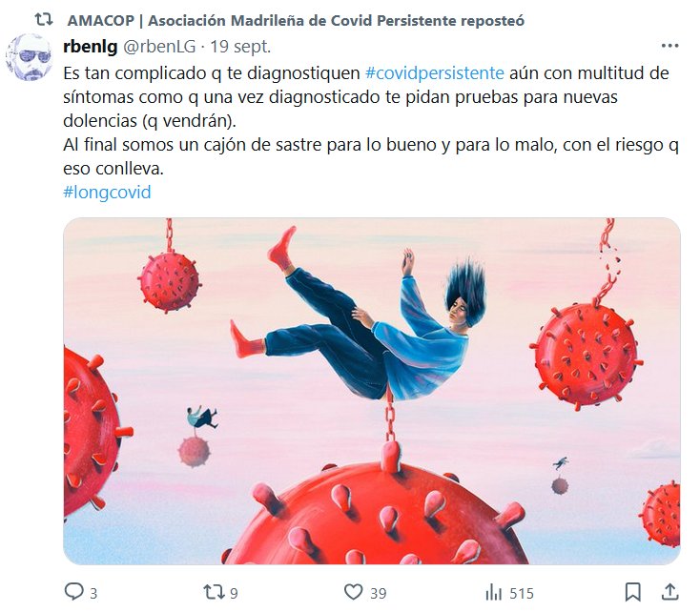700x612 pixels.
Task: Enlarge the falling person virus illustration
Action: (x=371, y=391)
